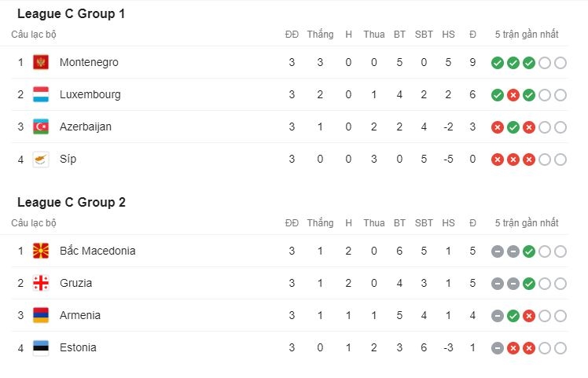The height and width of the screenshot is (378, 588).
Task: Click the Bắc Macedonia flag icon
Action: coord(41,251)
